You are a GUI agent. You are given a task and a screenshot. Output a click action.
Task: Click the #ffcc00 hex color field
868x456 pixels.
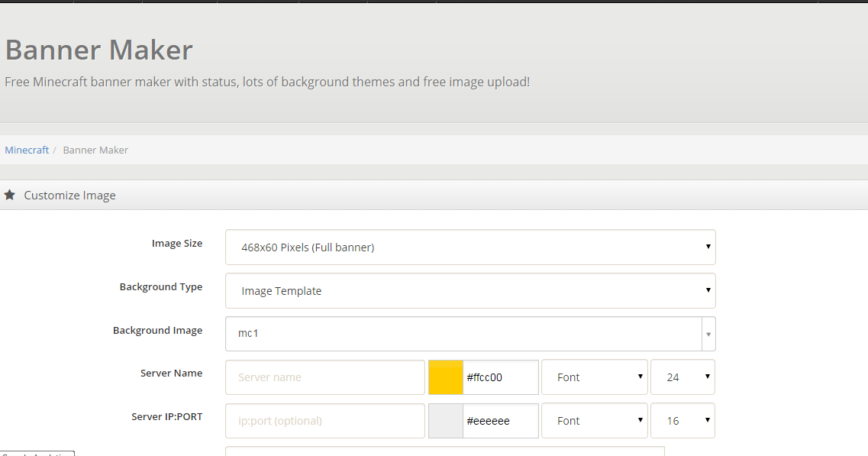pos(500,377)
